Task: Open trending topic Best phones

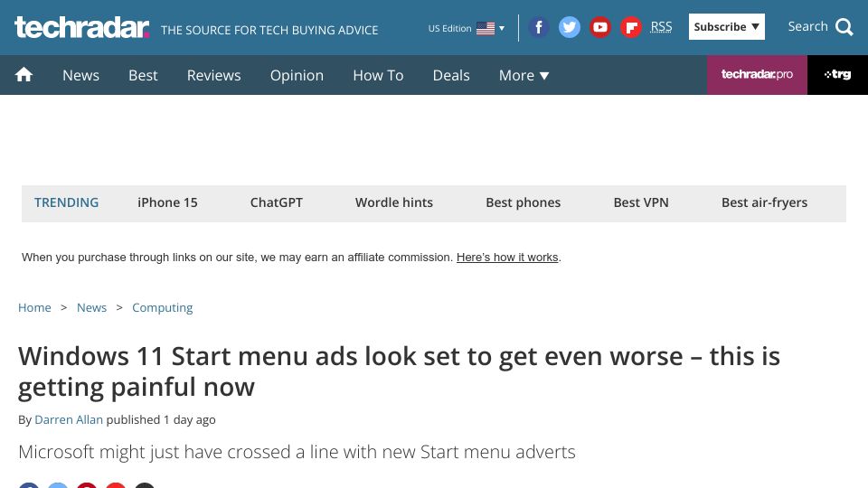Action: (524, 202)
